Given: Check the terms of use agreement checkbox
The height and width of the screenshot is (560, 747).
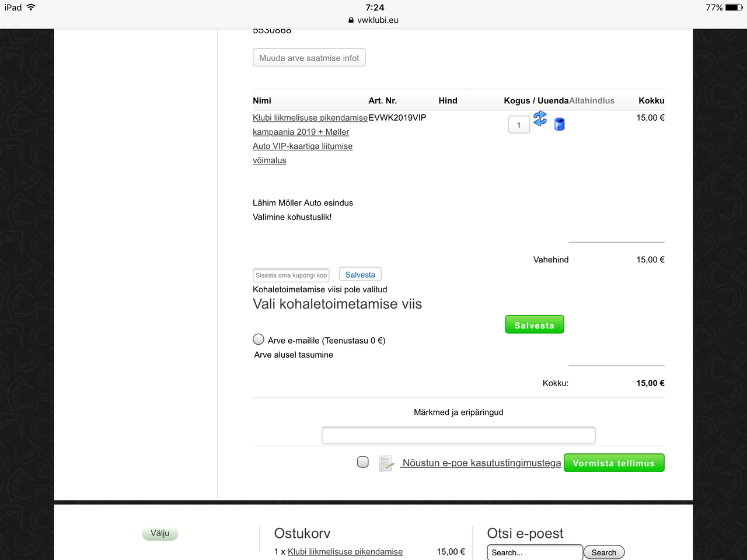Looking at the screenshot, I should [x=363, y=462].
